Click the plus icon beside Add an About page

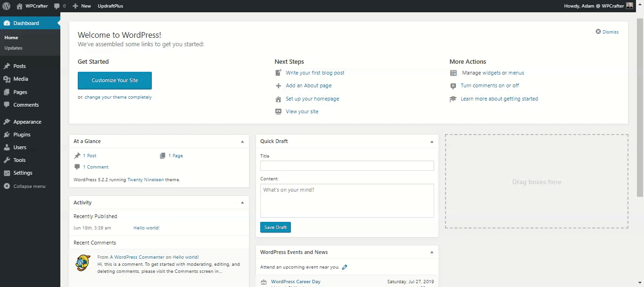278,86
